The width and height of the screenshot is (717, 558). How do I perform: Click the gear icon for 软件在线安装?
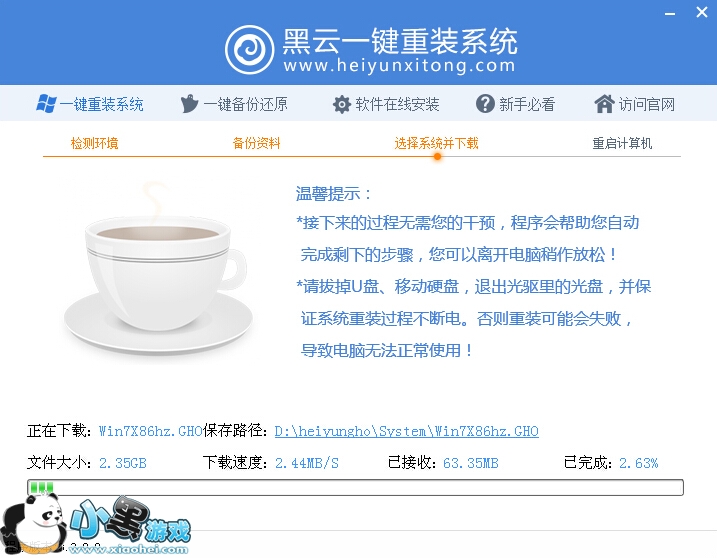point(342,104)
